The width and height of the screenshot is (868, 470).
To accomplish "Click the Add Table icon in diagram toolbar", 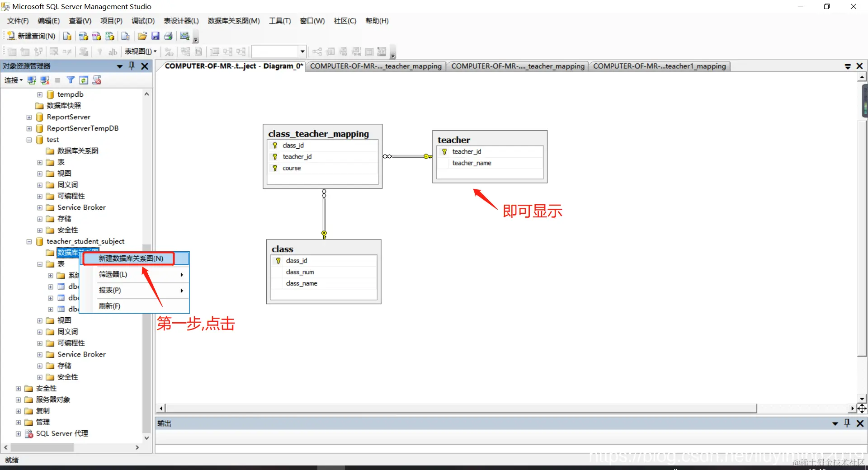I will 25,52.
